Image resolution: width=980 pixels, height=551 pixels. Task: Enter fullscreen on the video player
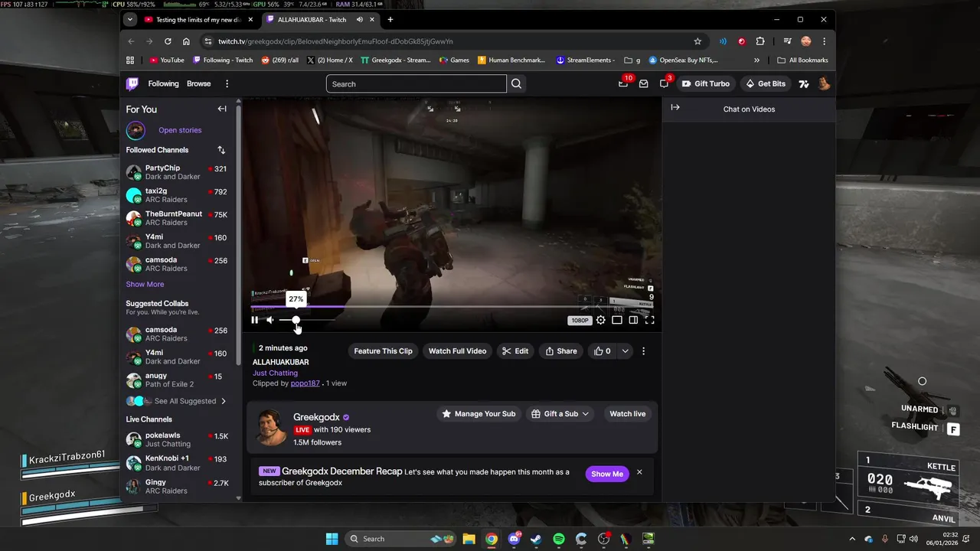point(649,320)
